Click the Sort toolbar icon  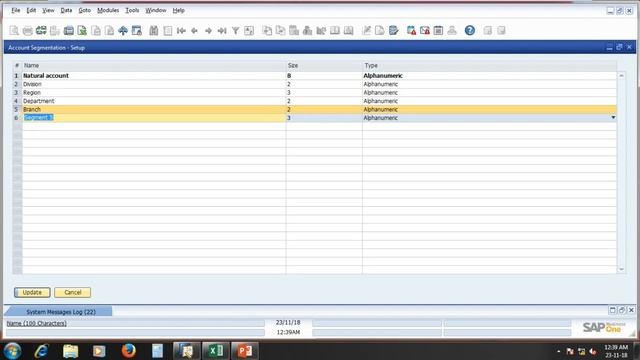[249, 31]
